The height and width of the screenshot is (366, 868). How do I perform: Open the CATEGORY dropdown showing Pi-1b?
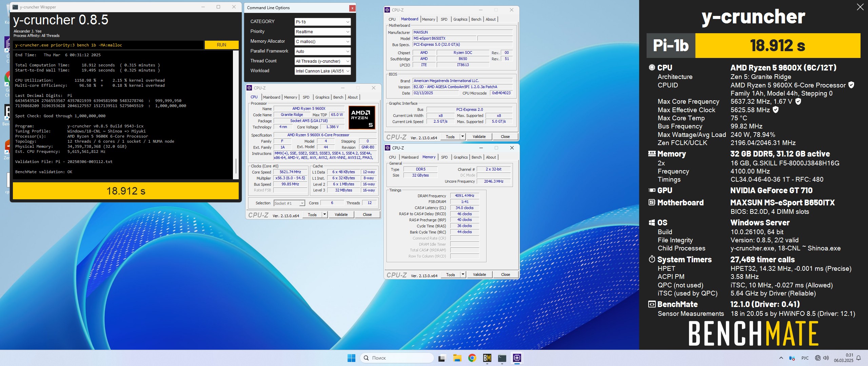pyautogui.click(x=322, y=22)
